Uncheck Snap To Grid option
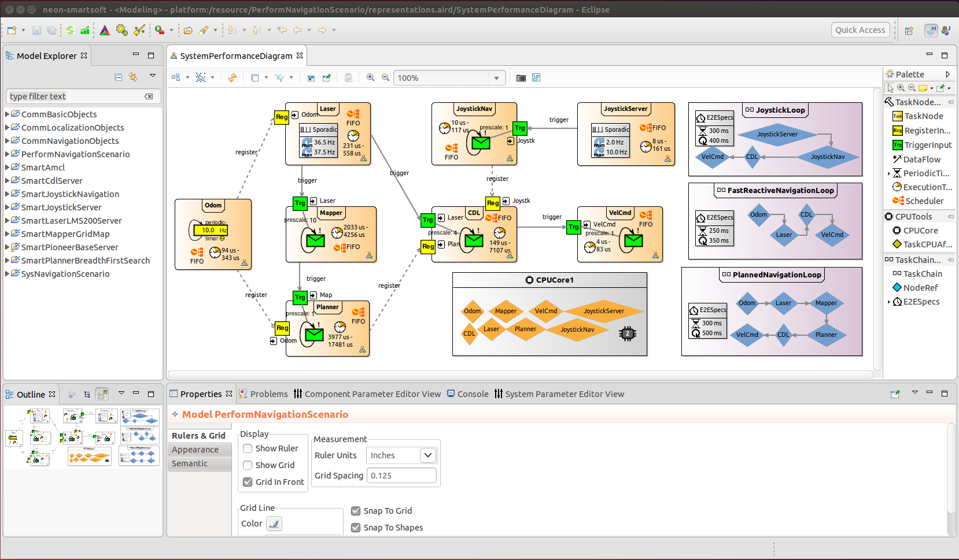Image resolution: width=959 pixels, height=560 pixels. coord(356,511)
